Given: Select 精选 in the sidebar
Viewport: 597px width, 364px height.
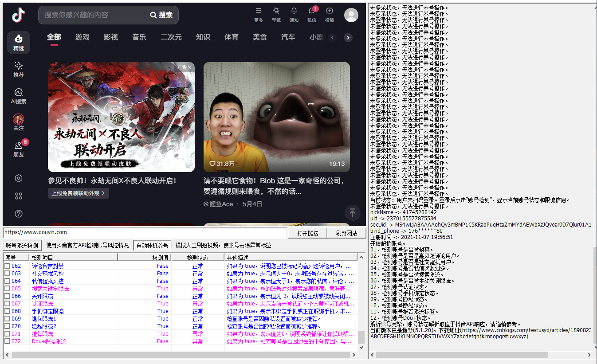Looking at the screenshot, I should (x=19, y=43).
